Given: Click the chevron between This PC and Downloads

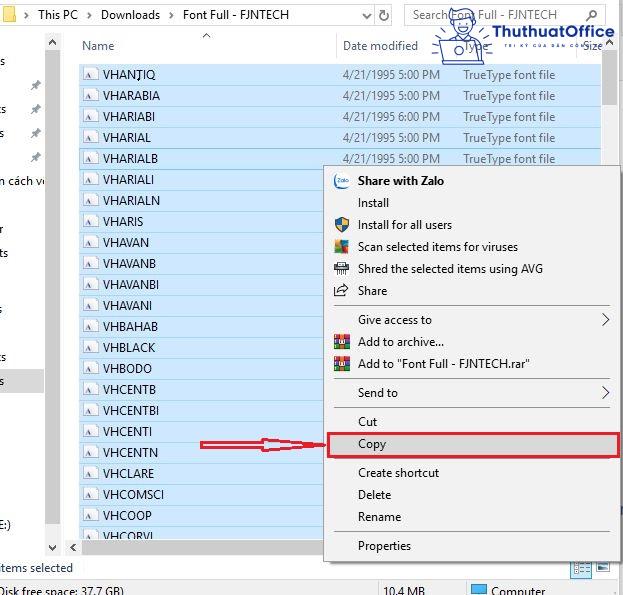Looking at the screenshot, I should pos(89,15).
